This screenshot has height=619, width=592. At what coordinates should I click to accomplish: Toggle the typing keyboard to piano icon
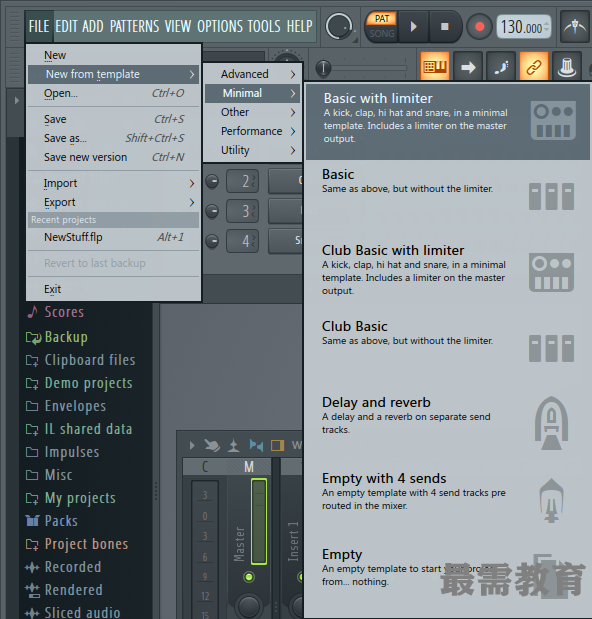pyautogui.click(x=435, y=66)
